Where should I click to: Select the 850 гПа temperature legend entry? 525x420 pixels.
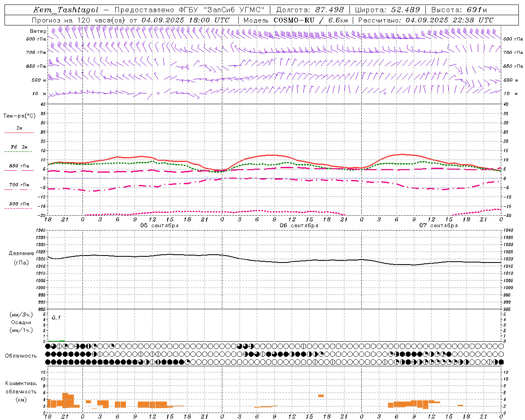[x=19, y=166]
